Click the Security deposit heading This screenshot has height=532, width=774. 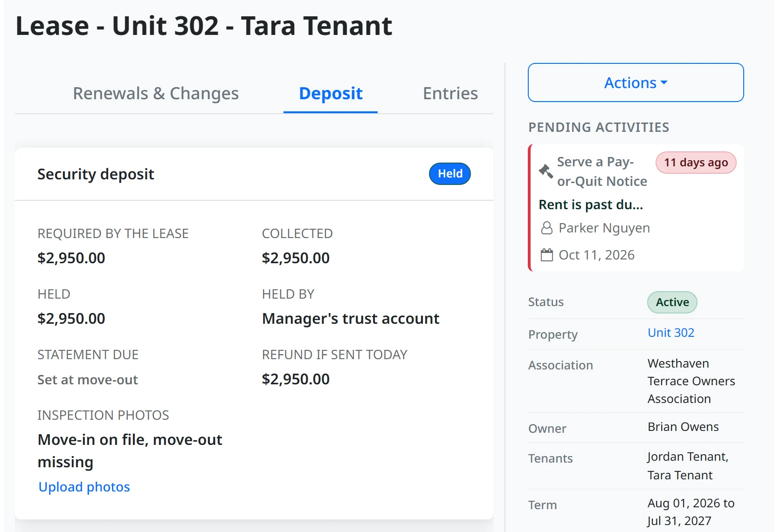pos(96,174)
